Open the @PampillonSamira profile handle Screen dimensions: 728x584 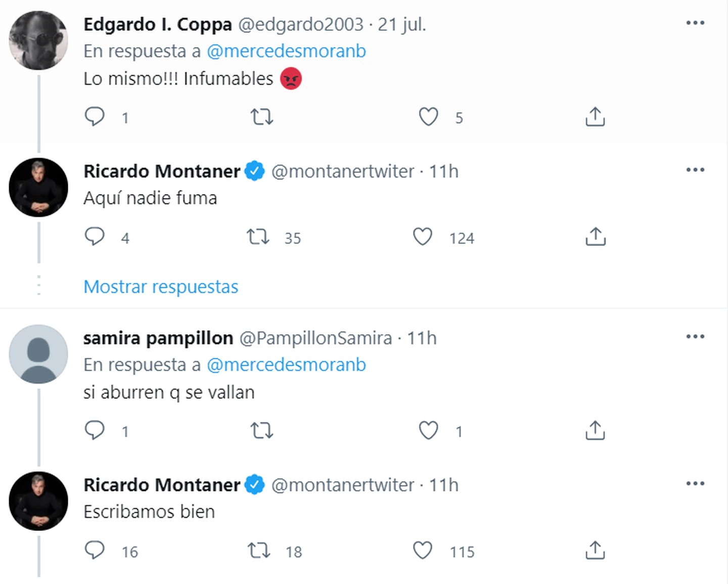(x=315, y=338)
